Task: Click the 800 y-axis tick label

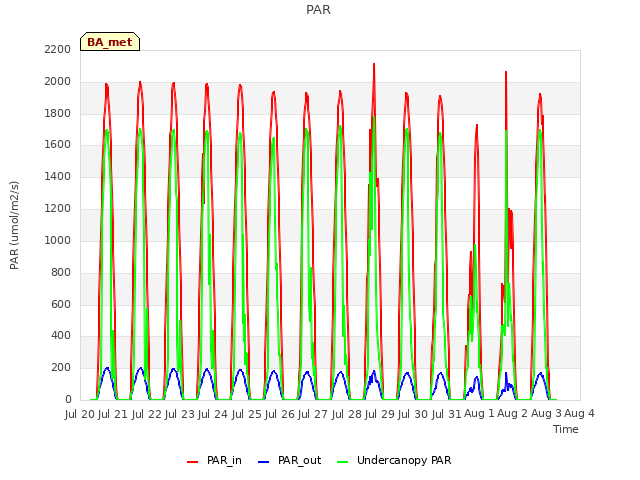Action: coord(61,272)
